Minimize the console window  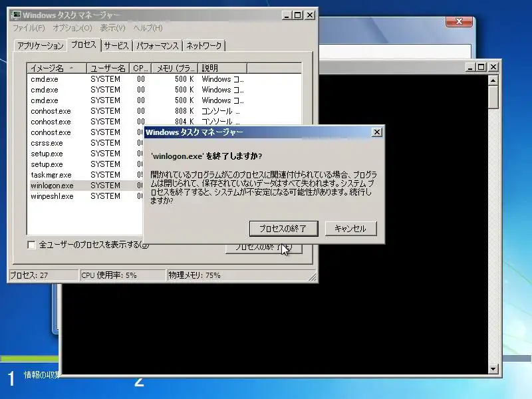pos(470,67)
